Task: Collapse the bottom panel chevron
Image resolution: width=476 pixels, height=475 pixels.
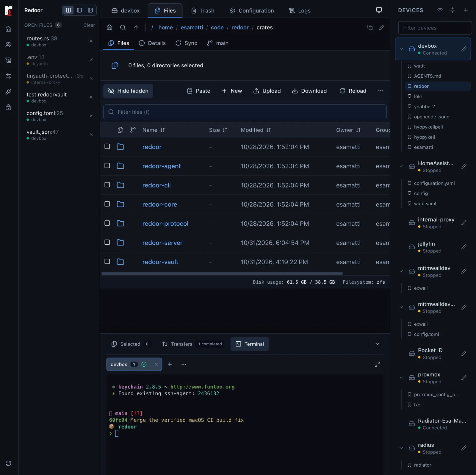Action: pos(377,344)
